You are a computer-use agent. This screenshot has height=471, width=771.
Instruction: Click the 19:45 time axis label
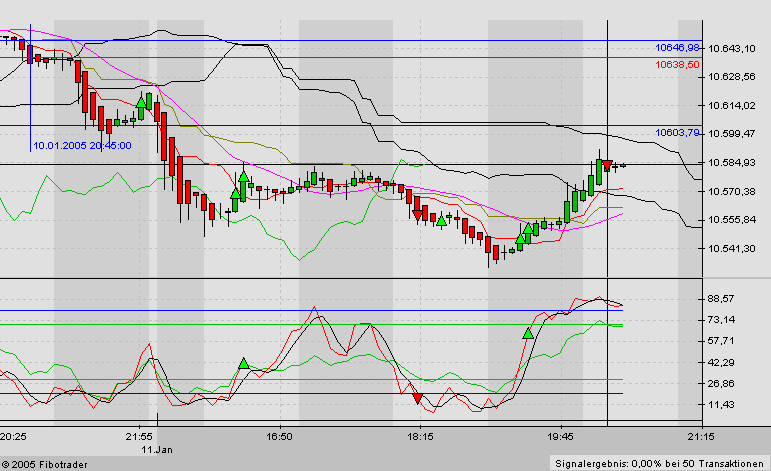click(x=561, y=437)
